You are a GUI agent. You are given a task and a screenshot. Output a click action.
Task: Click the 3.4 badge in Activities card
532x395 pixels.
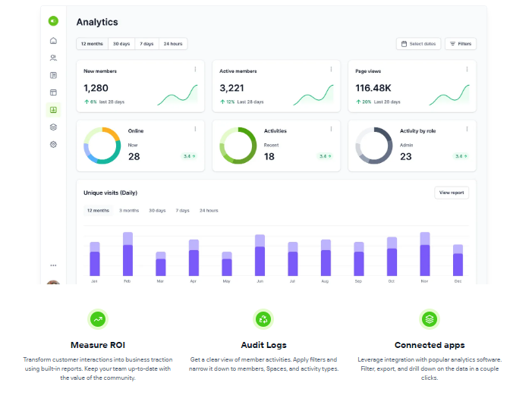click(x=325, y=156)
